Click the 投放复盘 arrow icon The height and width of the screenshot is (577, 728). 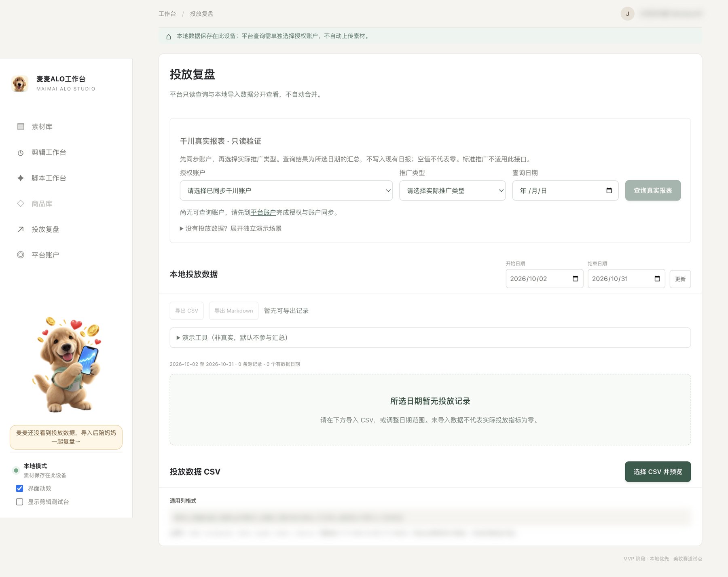[x=21, y=229]
